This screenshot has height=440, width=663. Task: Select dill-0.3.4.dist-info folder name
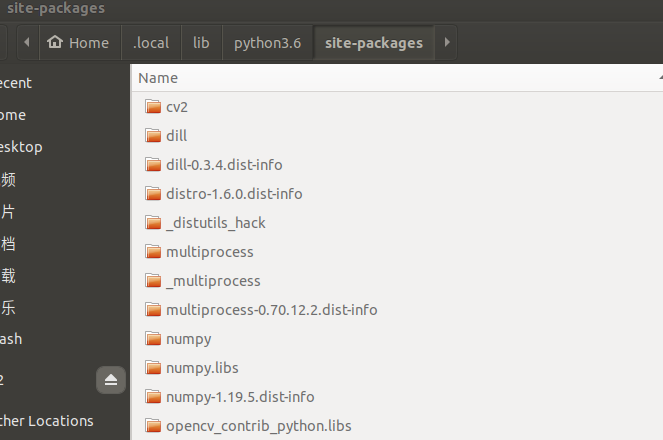[x=231, y=165]
